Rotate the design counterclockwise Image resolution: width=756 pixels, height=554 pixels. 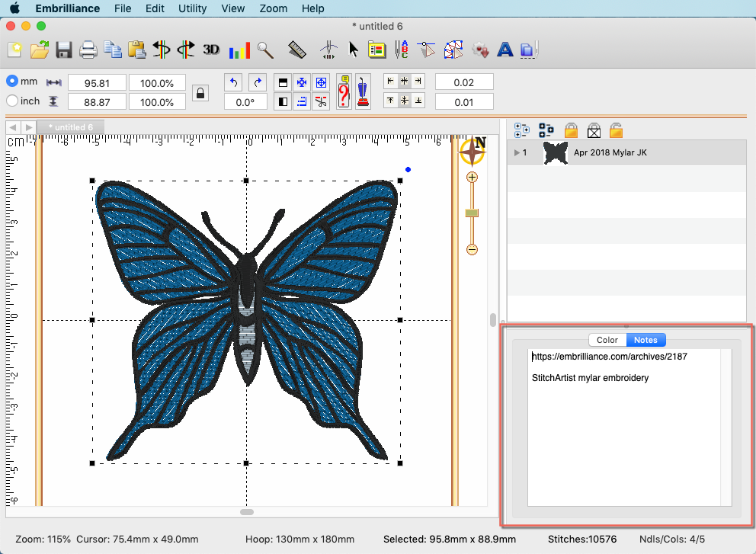pyautogui.click(x=232, y=82)
